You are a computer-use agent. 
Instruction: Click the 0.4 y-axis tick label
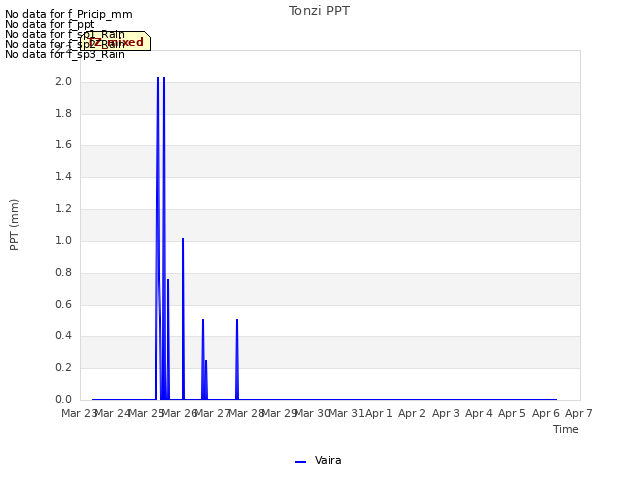click(64, 336)
